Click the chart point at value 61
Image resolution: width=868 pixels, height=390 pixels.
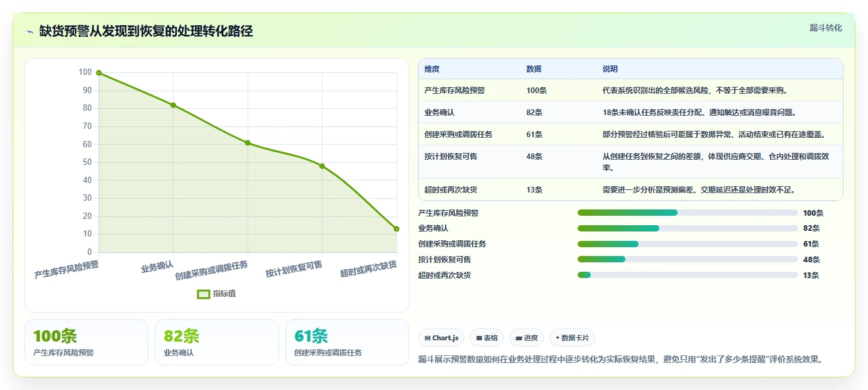[248, 143]
